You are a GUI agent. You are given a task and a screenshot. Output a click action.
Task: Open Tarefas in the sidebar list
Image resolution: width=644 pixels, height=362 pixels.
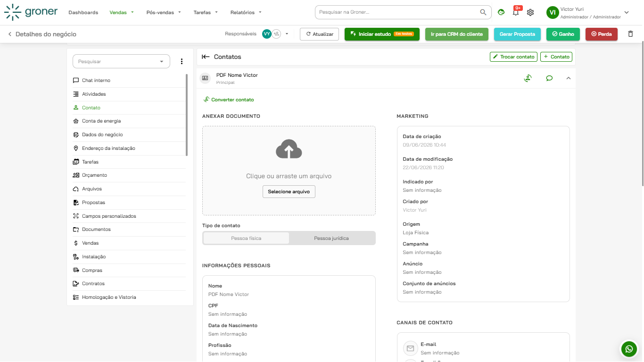point(129,162)
